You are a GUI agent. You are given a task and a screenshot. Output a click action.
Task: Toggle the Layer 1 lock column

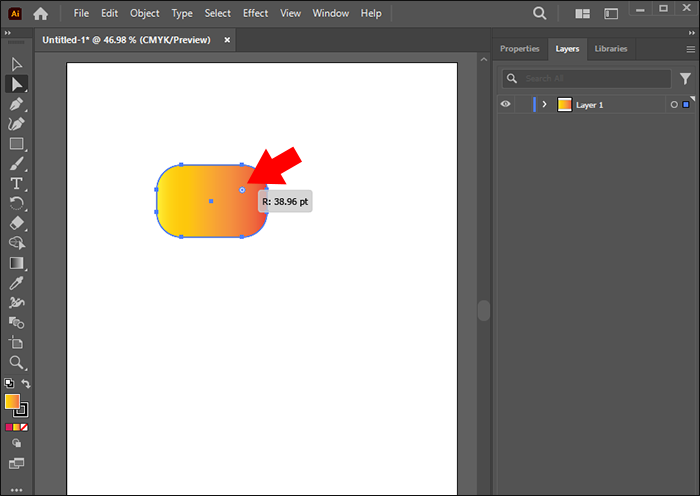[x=522, y=104]
